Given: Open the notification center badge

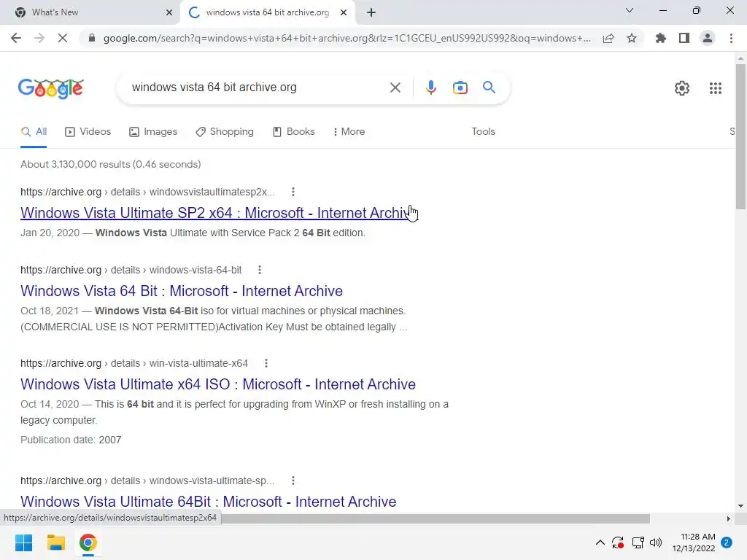Looking at the screenshot, I should pyautogui.click(x=726, y=542).
